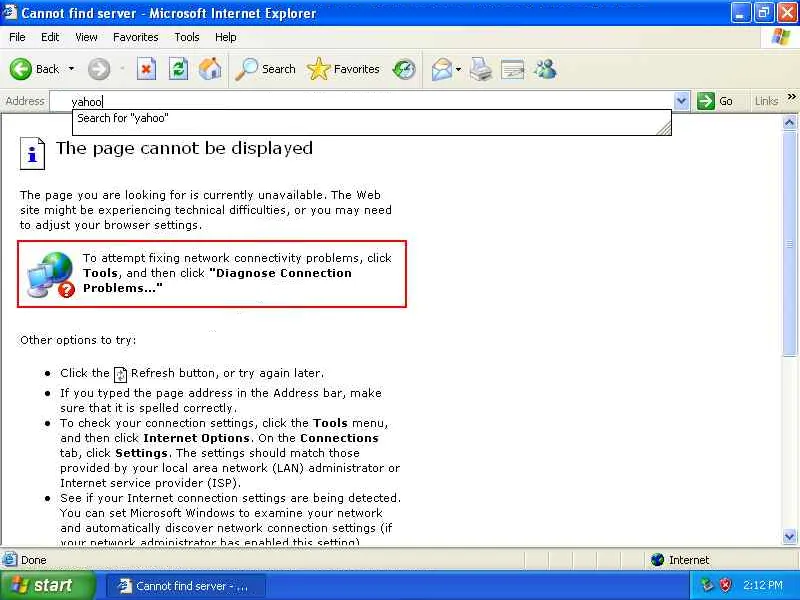Click the red security shield tray icon
Viewport: 800px width, 600px height.
coord(725,585)
